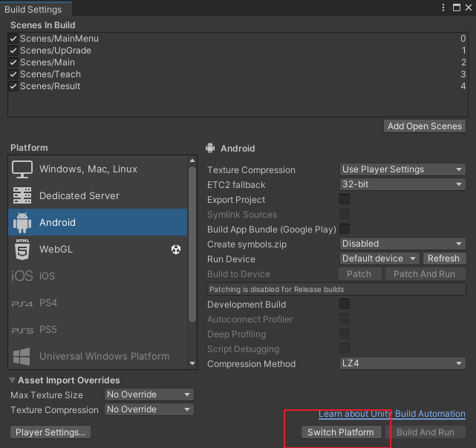
Task: Open the Run Device dropdown
Action: pos(379,259)
